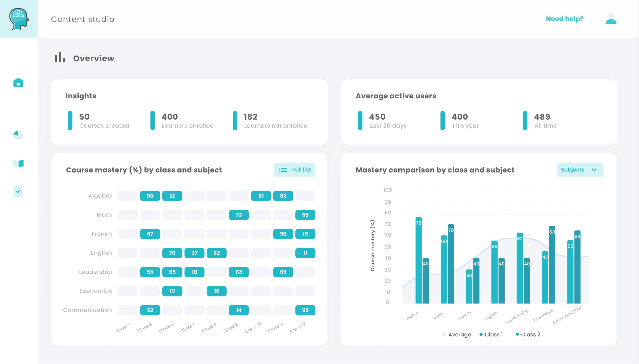Screen dimensions: 639x364
Task: Toggle the Class 2 legend item
Action: [x=528, y=334]
